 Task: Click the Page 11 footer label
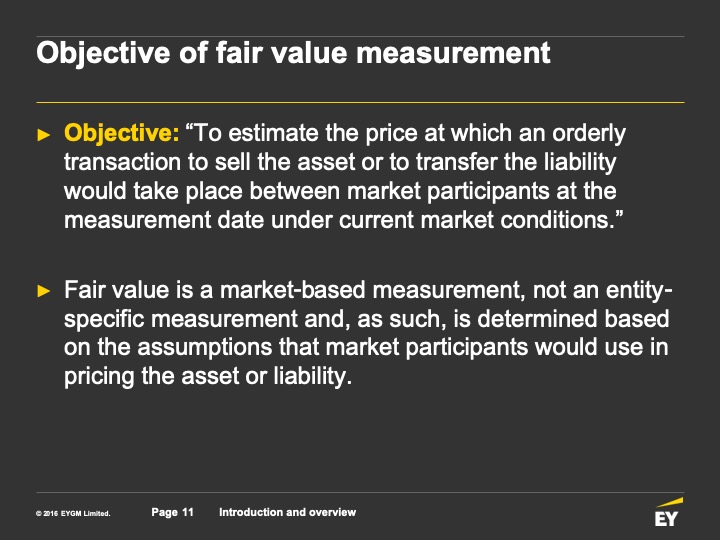tap(173, 512)
